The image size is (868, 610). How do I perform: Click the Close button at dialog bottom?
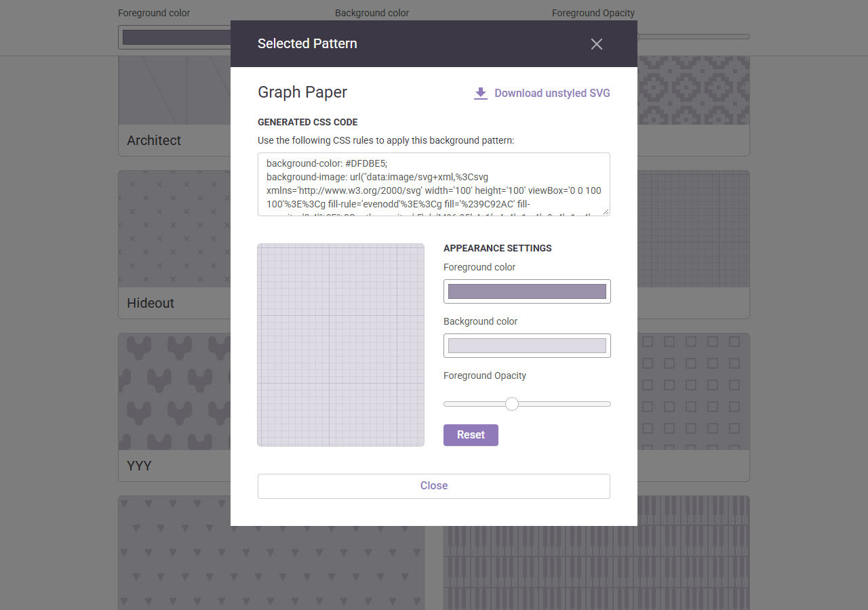click(434, 486)
